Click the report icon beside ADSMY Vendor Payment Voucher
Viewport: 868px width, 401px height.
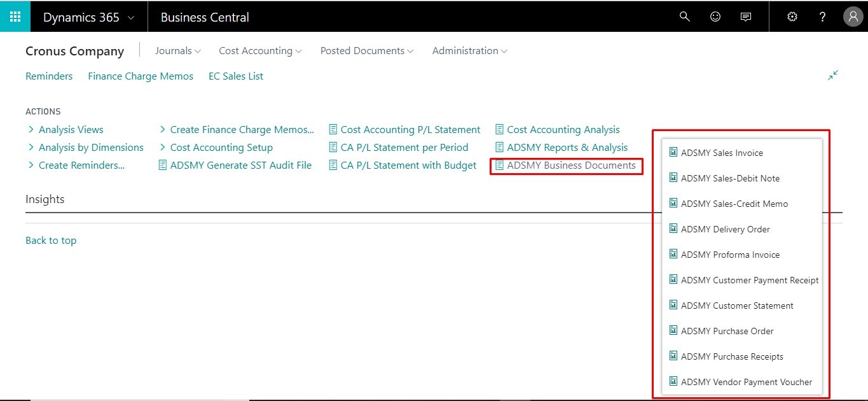[673, 381]
